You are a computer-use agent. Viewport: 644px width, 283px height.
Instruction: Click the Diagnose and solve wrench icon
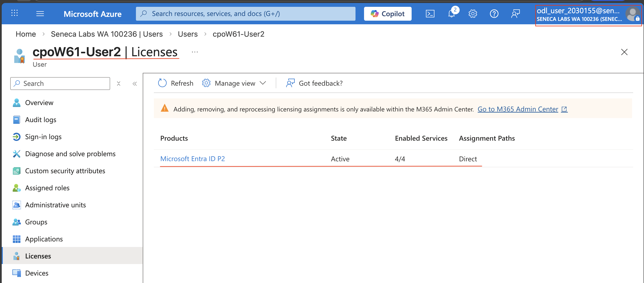pos(16,154)
